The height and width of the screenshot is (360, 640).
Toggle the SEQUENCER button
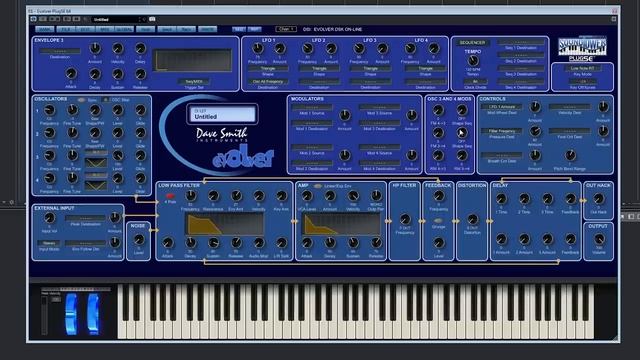click(x=473, y=42)
